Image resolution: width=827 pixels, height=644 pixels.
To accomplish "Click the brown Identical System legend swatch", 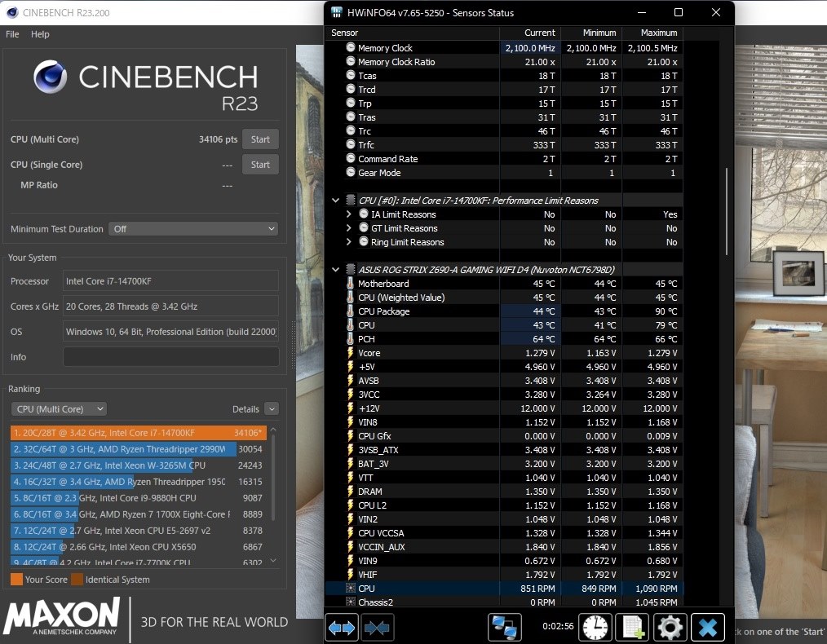I will point(77,580).
